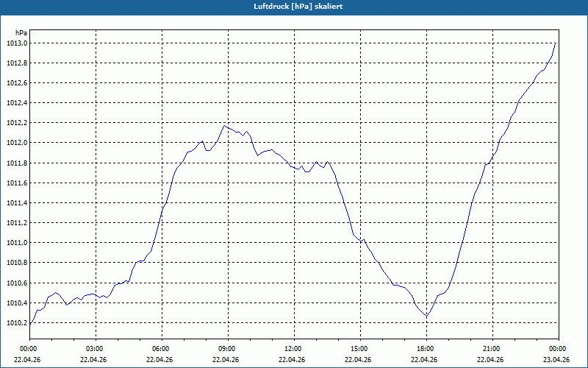This screenshot has height=368, width=588.
Task: Click the 1010,8 axis value
Action: (17, 263)
